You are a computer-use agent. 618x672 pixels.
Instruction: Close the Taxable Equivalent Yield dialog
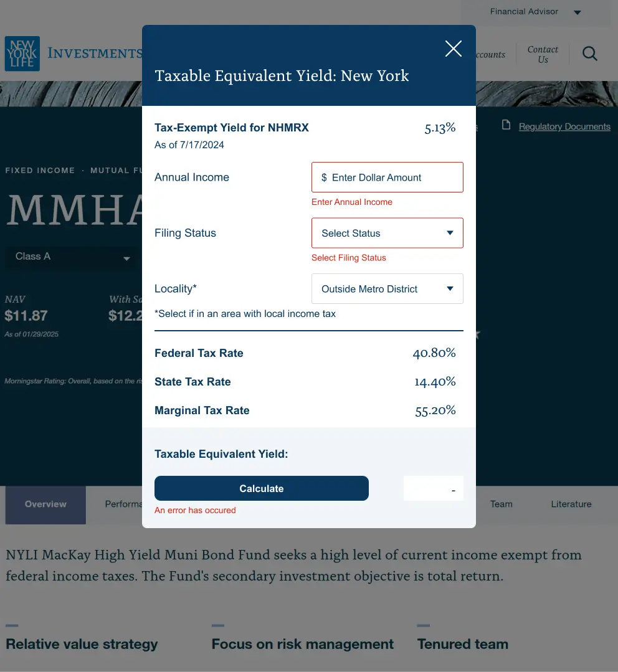[x=454, y=49]
